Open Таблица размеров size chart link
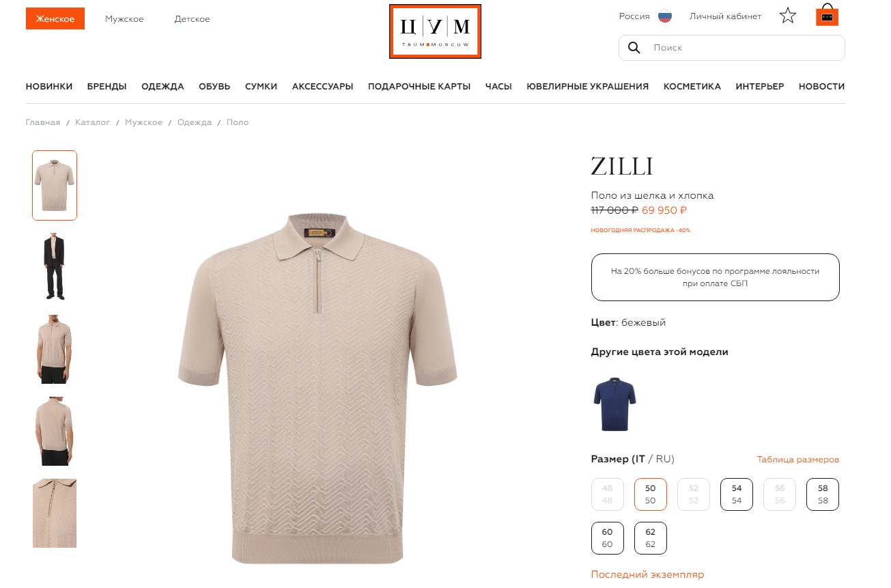 click(798, 460)
